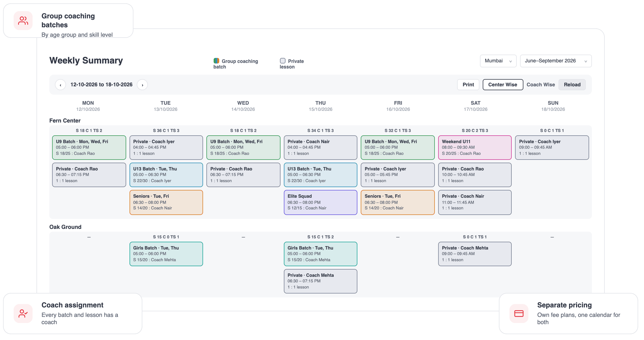Click the Group coaching batch color swatch
Screen dimensions: 644x340
coord(216,61)
